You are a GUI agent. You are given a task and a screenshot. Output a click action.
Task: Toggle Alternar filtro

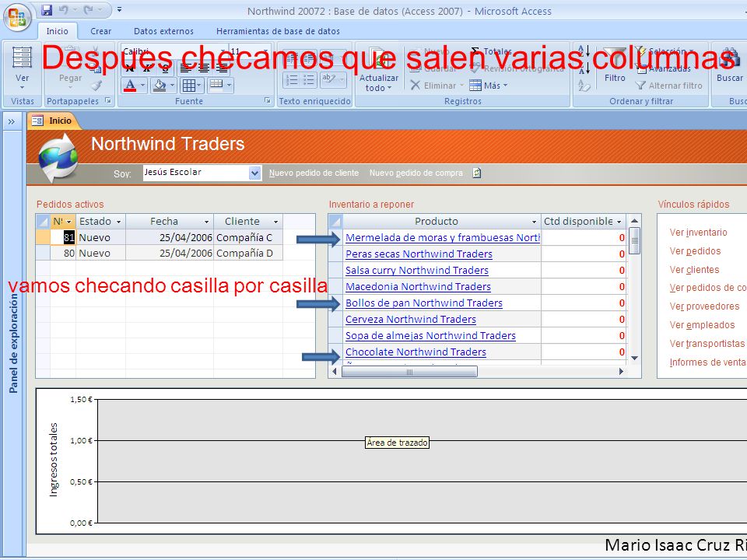[669, 86]
